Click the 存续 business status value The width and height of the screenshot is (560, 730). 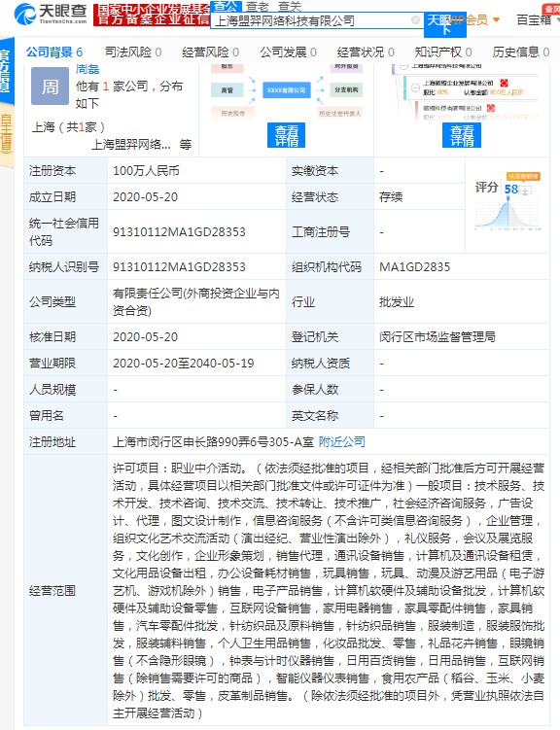pyautogui.click(x=391, y=197)
